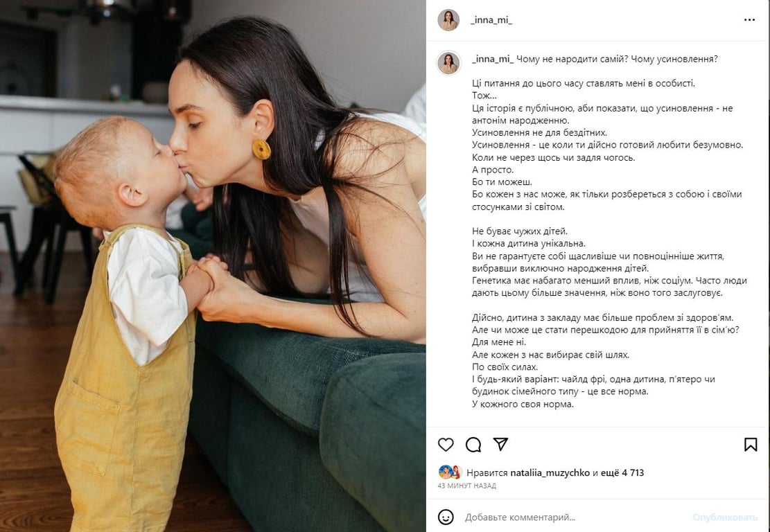Open _inna_mi_ profile from header username
The image size is (770, 532).
(x=491, y=20)
